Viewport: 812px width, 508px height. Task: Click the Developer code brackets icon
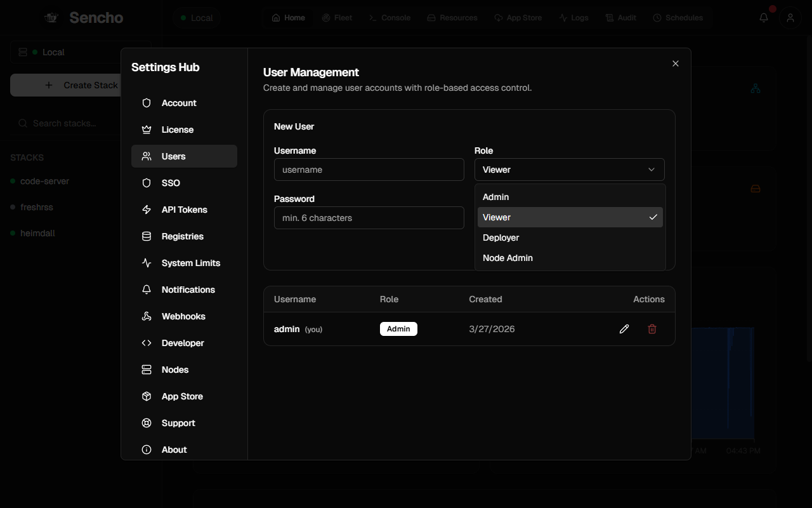point(147,343)
